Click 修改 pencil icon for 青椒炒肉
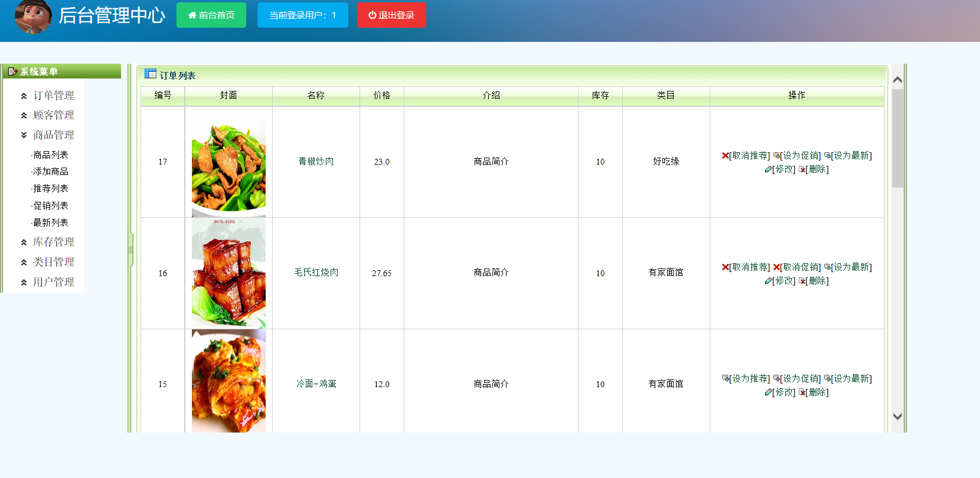Image resolution: width=980 pixels, height=478 pixels. pos(768,169)
